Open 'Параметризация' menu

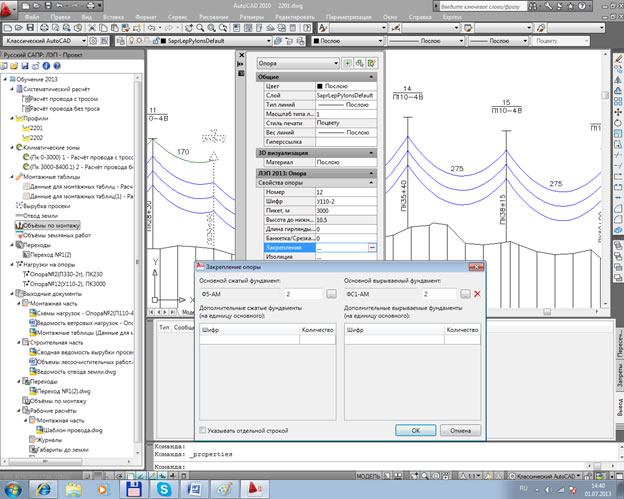[x=348, y=17]
